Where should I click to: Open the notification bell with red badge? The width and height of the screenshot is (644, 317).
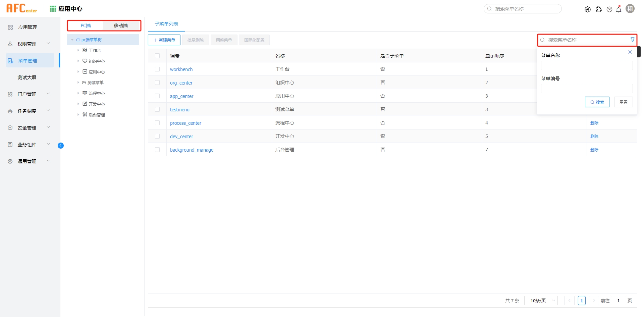[619, 9]
